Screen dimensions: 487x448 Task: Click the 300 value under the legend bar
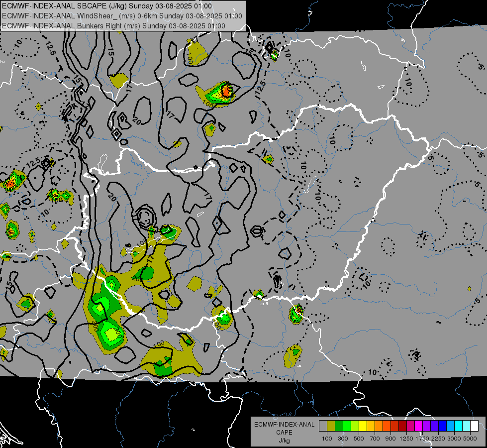click(343, 439)
